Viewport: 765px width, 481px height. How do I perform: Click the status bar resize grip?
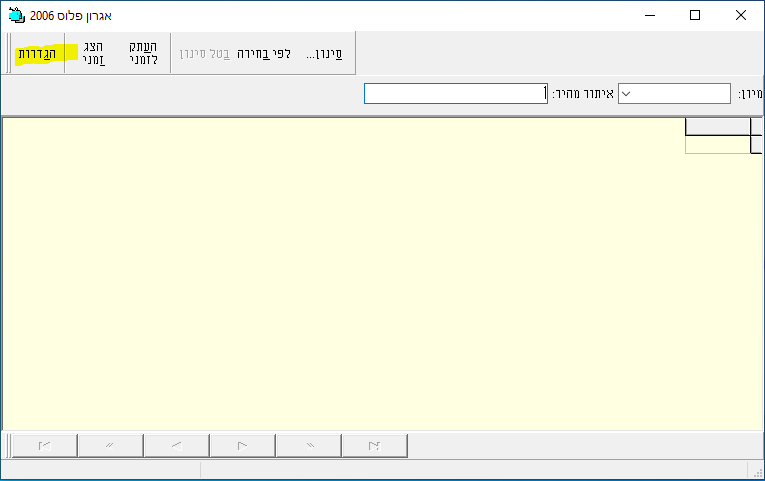coord(758,472)
